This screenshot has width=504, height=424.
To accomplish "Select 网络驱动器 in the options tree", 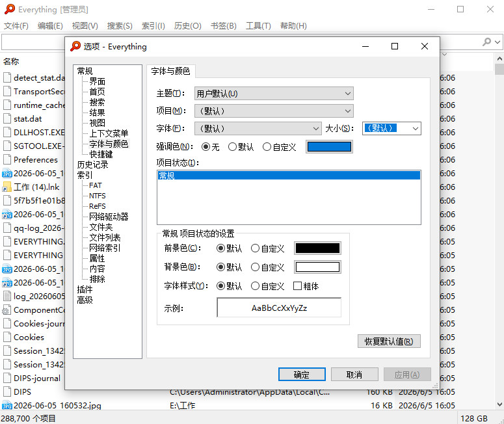I will click(109, 217).
